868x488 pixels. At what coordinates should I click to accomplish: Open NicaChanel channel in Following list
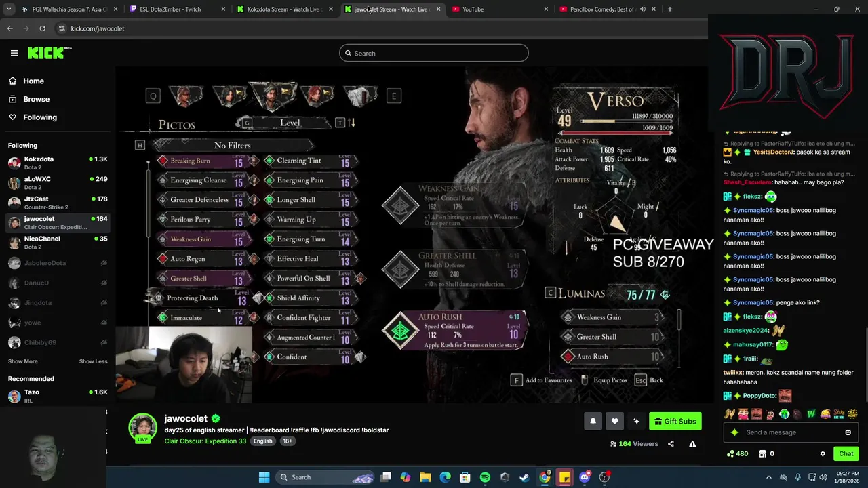coord(58,242)
